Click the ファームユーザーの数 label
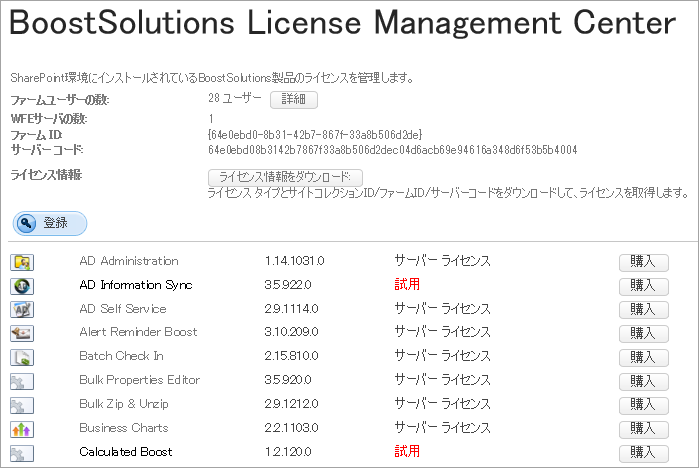Screen dimensions: 699x468 60,100
